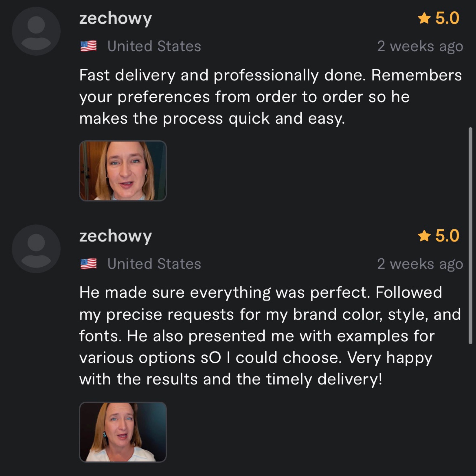Click the US flag in the "Fast delivery" review

tap(89, 46)
